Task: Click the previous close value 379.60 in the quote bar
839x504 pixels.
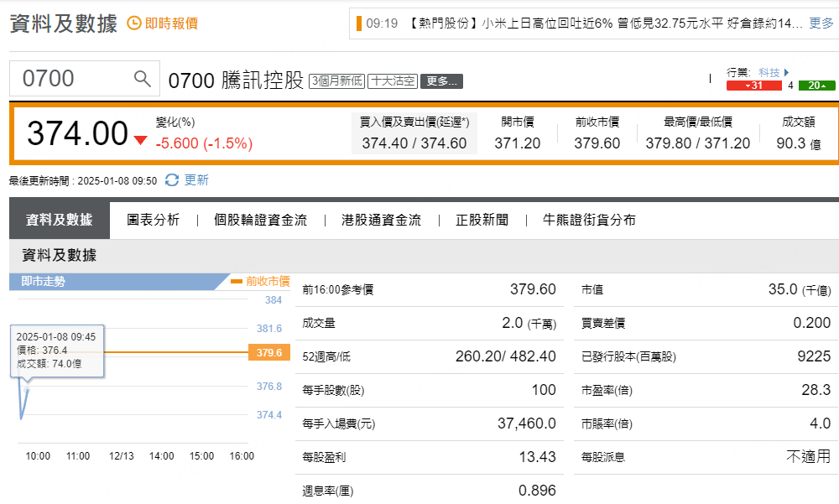Action: [597, 143]
